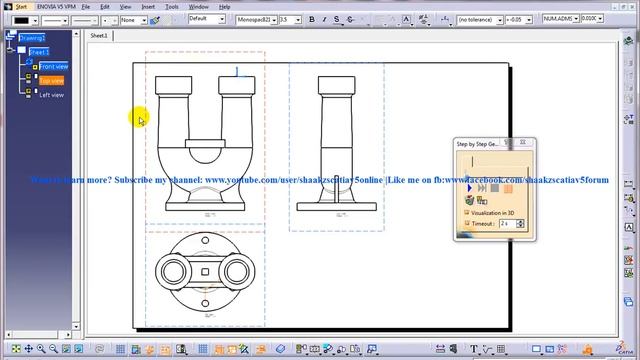The image size is (640, 360).
Task: Click the Sketcher Grid icon
Action: point(120,349)
